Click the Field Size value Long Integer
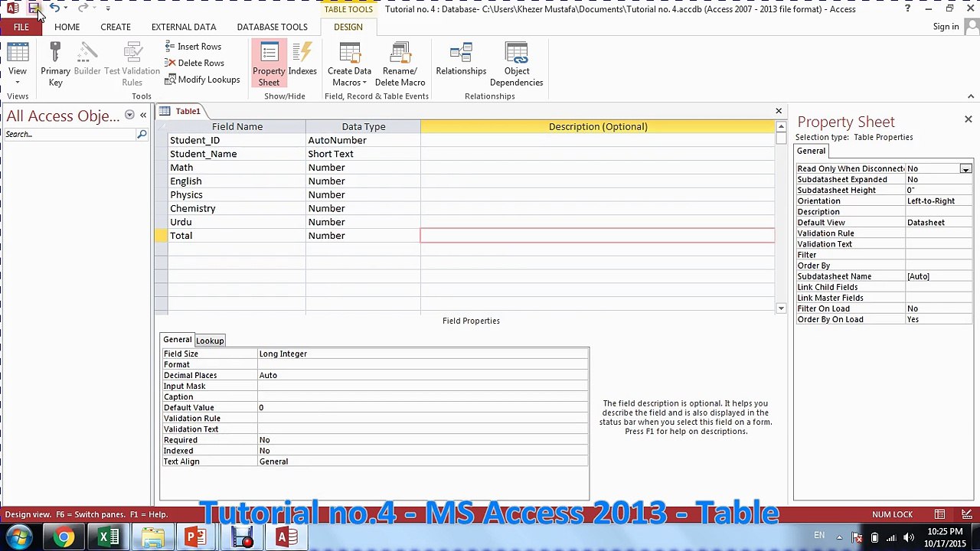Viewport: 980px width, 551px height. click(x=423, y=354)
